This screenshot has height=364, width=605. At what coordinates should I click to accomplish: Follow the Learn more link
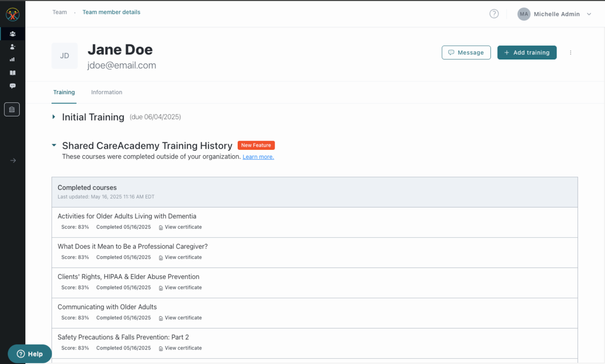258,157
